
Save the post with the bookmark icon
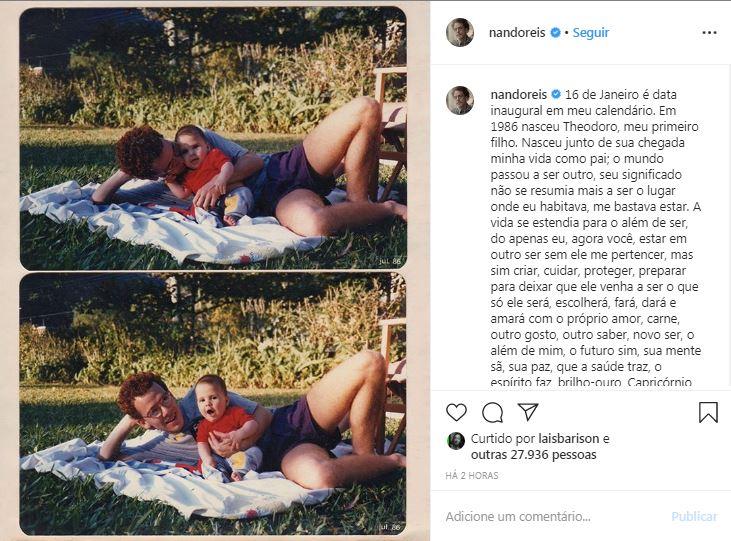708,412
